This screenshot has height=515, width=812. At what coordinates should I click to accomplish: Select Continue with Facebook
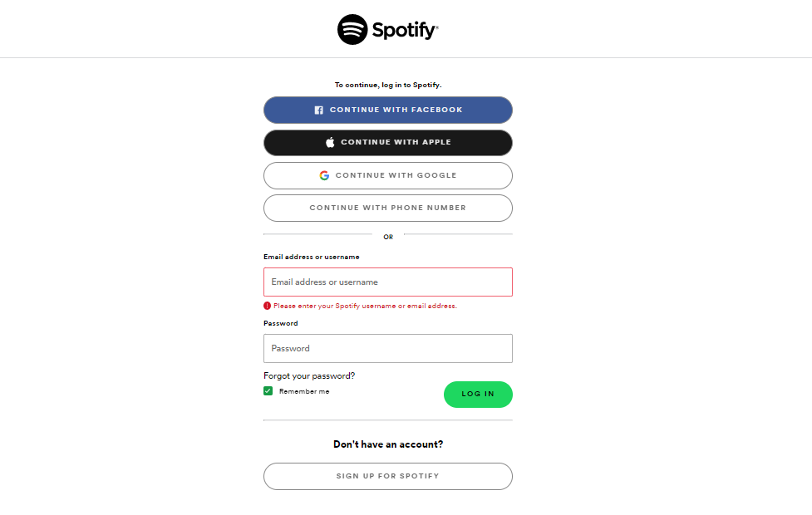(x=387, y=110)
